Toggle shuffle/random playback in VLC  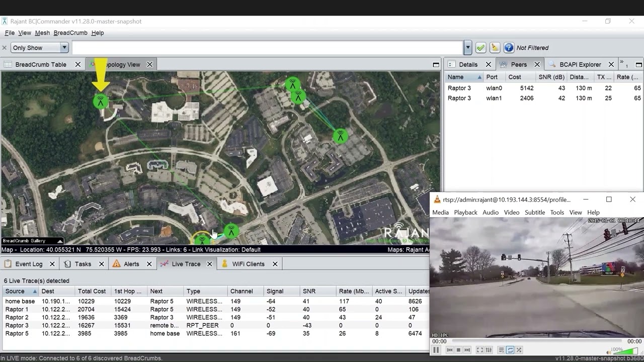coord(519,350)
